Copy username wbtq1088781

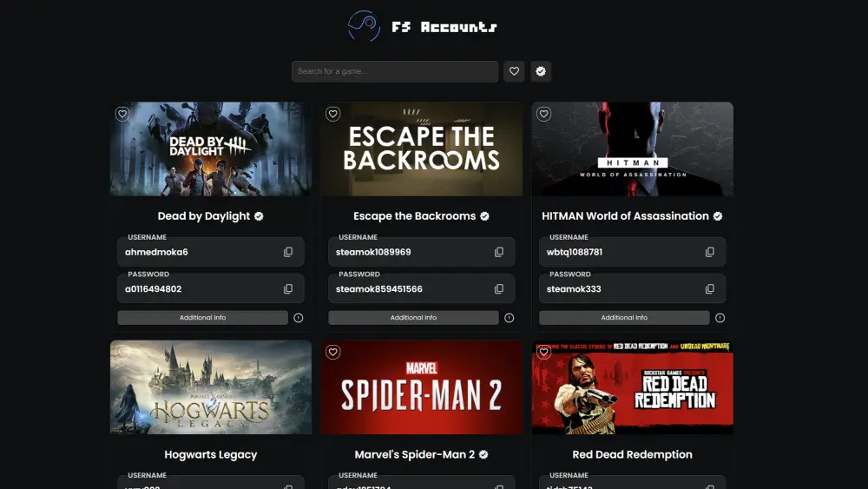click(710, 252)
